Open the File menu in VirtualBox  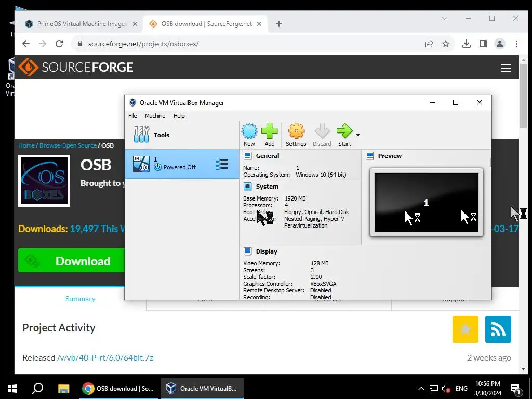coord(132,116)
